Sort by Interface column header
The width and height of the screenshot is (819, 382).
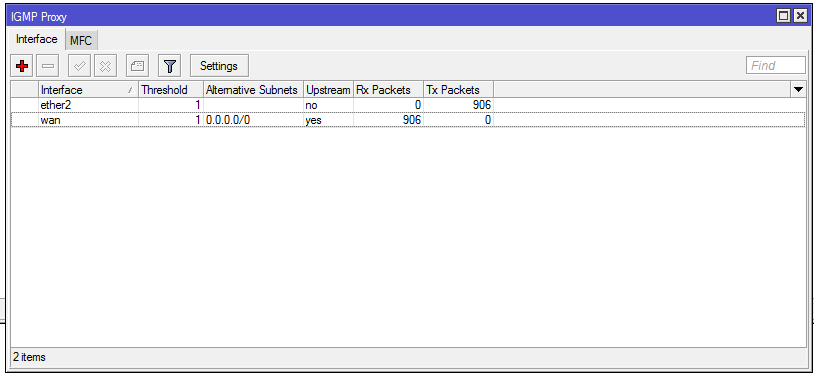tap(88, 90)
